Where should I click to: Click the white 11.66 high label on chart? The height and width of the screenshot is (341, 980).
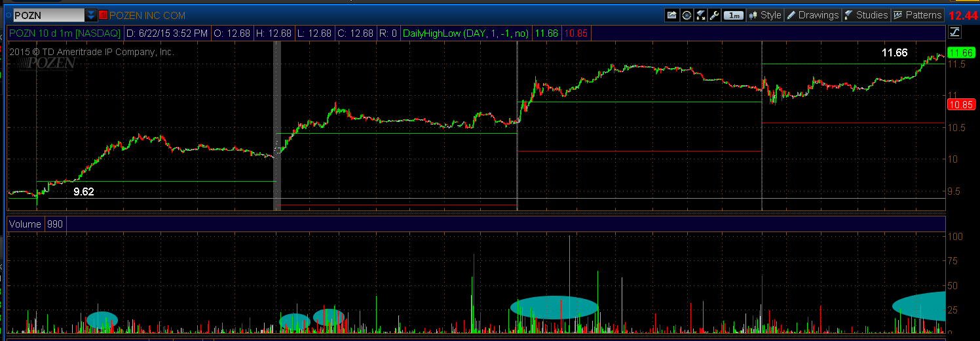pyautogui.click(x=895, y=52)
